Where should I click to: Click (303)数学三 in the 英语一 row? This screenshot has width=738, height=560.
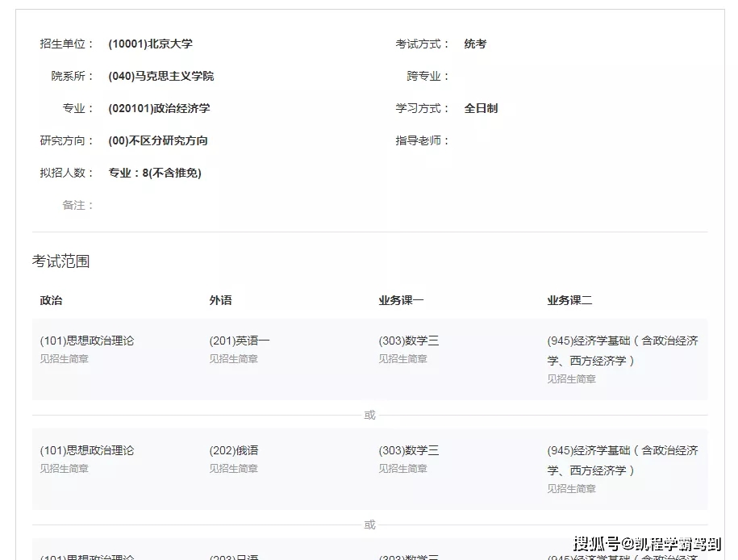click(408, 341)
